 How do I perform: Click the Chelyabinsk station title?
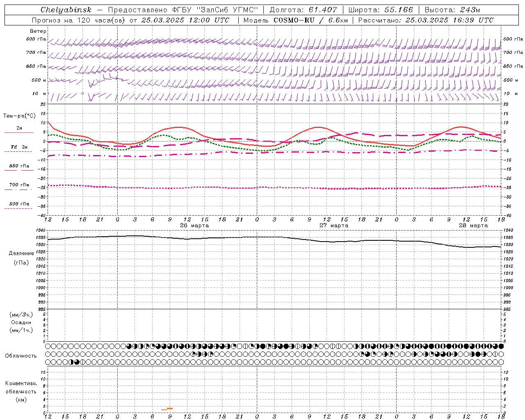[x=66, y=10]
